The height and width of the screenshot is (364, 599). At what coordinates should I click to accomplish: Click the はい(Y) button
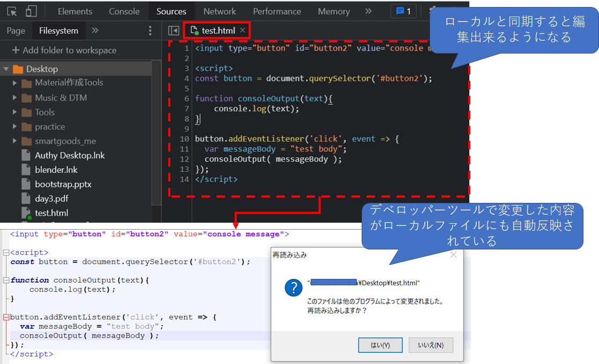click(380, 345)
